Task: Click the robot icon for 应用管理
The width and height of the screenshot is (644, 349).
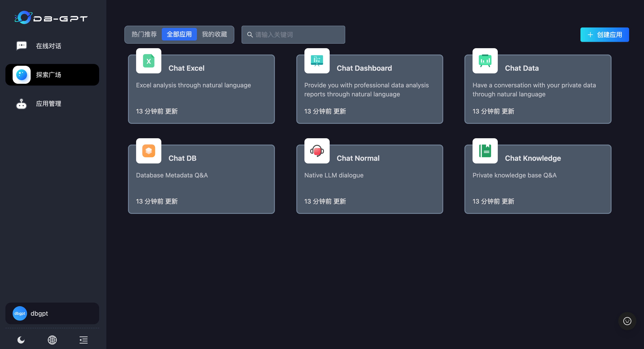Action: pos(21,104)
